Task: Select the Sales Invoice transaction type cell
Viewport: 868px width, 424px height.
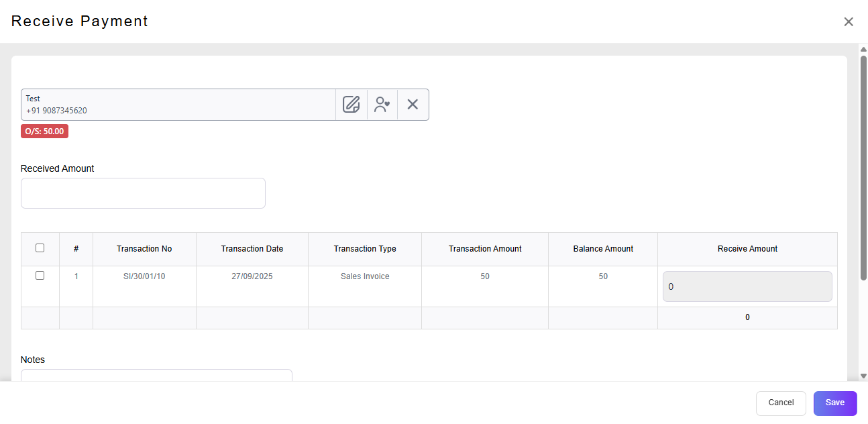Action: pyautogui.click(x=365, y=276)
